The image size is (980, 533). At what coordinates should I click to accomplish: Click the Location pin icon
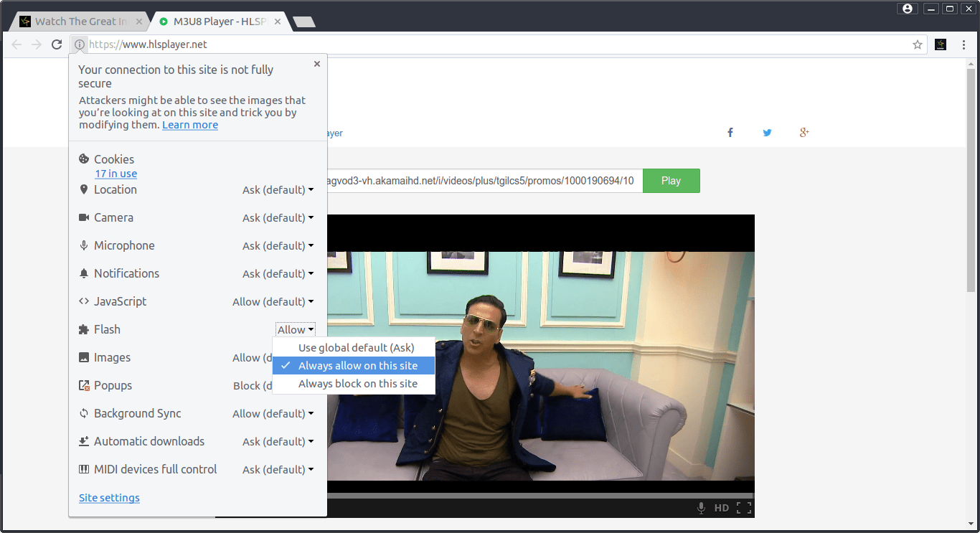click(84, 189)
